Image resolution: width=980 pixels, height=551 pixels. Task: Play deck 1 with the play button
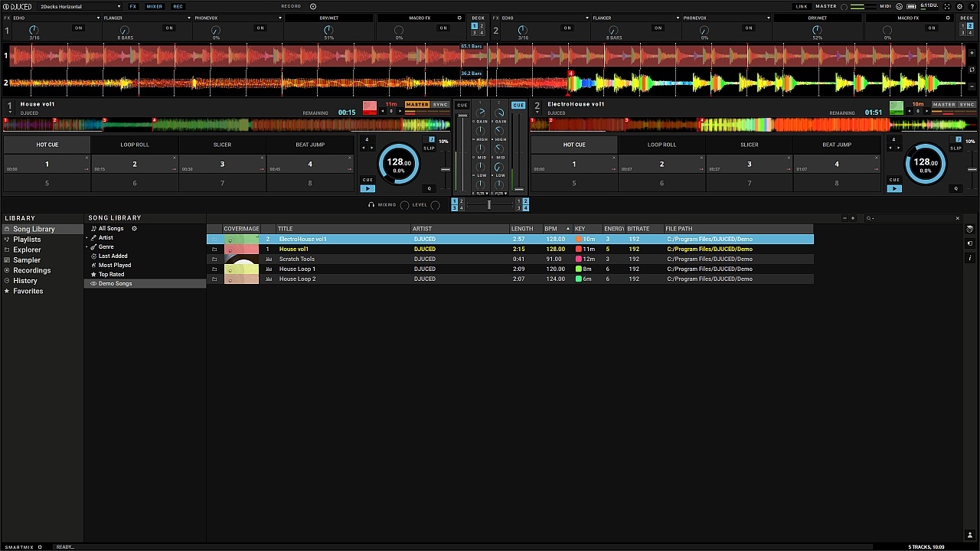click(367, 188)
